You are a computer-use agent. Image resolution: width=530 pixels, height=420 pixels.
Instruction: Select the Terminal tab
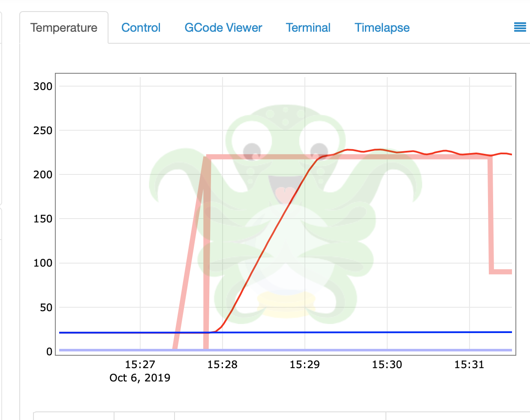click(308, 27)
